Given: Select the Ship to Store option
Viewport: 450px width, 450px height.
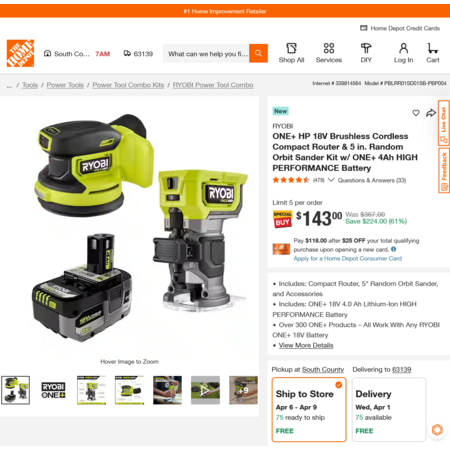Looking at the screenshot, I should pos(309,410).
